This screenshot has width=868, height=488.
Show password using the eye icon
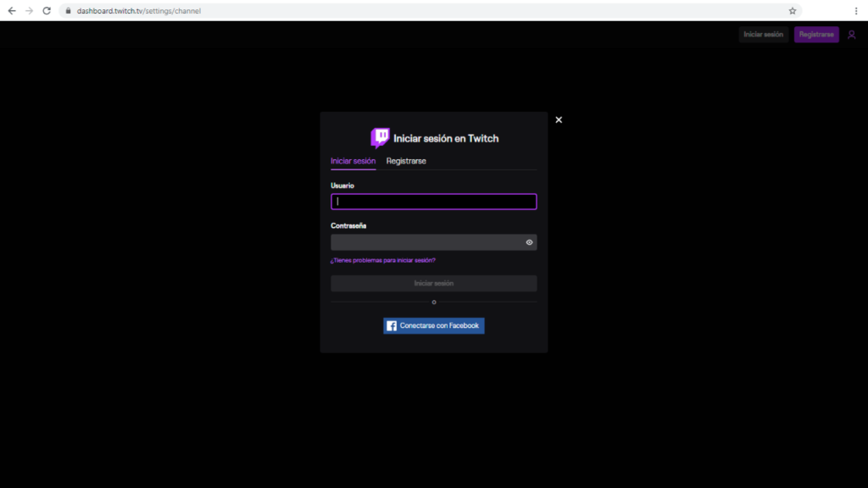pos(529,242)
